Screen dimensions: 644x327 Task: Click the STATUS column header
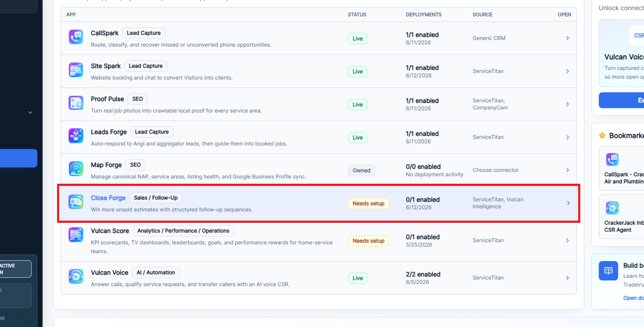coord(357,15)
